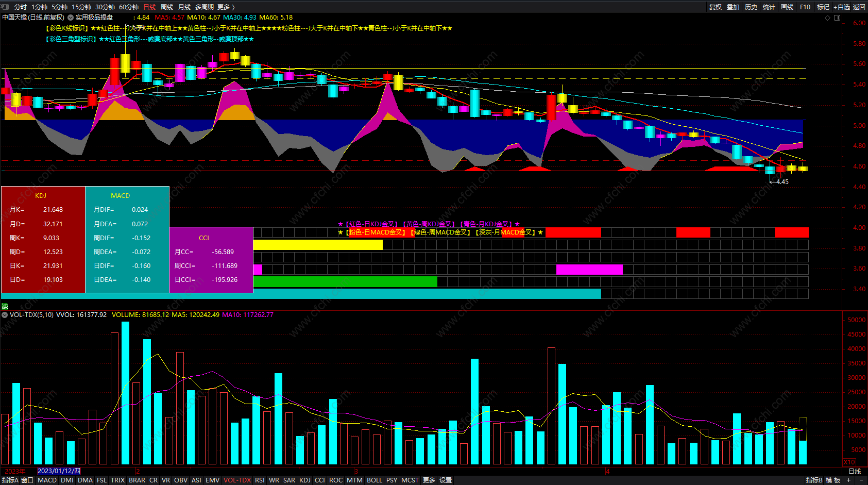The width and height of the screenshot is (868, 485).
Task: Open 更多 indicators in bottom bar
Action: coord(429,480)
